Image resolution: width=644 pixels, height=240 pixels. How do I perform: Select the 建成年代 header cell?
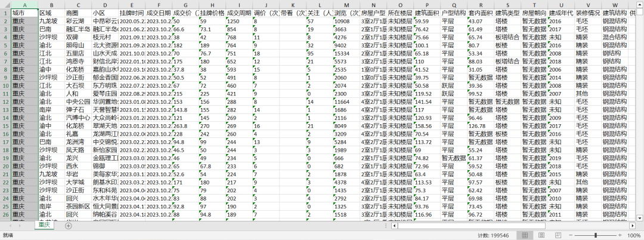pyautogui.click(x=561, y=13)
